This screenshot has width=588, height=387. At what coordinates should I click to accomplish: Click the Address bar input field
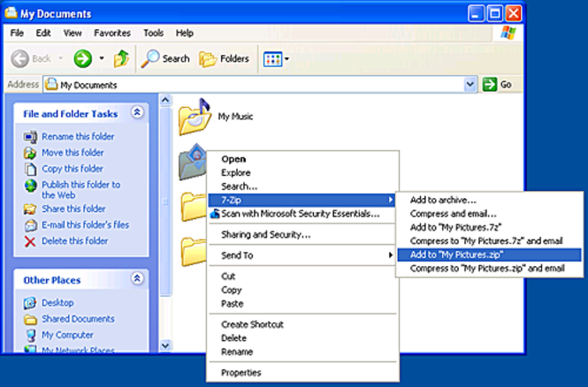tap(256, 84)
